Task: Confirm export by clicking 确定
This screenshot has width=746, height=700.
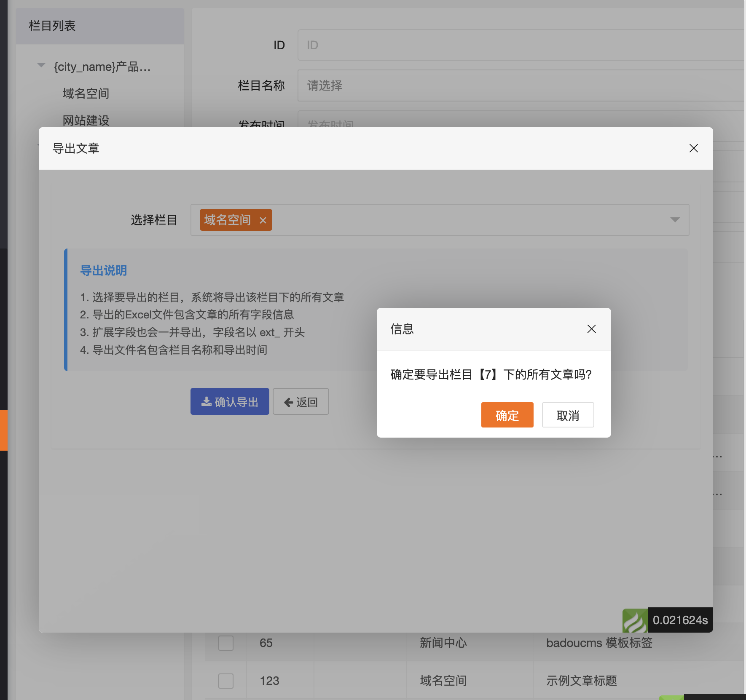Action: 507,415
